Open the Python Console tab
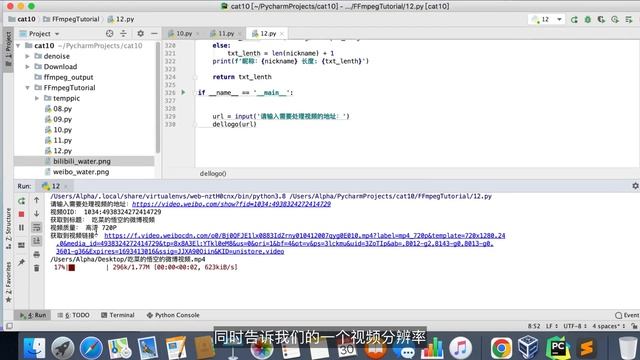 [173, 315]
